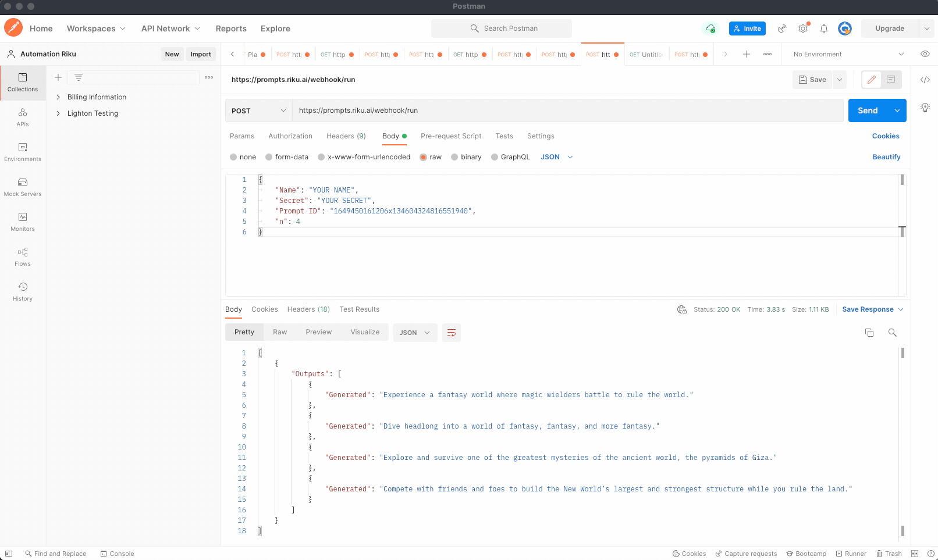
Task: Open the API Network menu
Action: [x=170, y=28]
